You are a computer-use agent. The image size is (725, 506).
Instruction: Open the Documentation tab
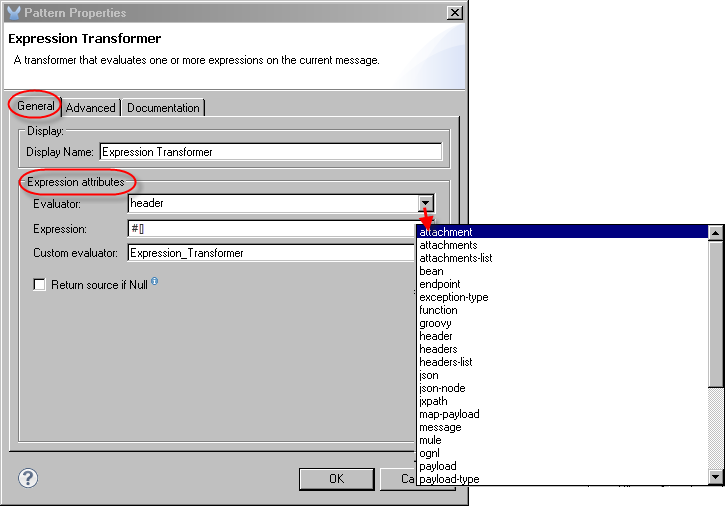click(164, 108)
